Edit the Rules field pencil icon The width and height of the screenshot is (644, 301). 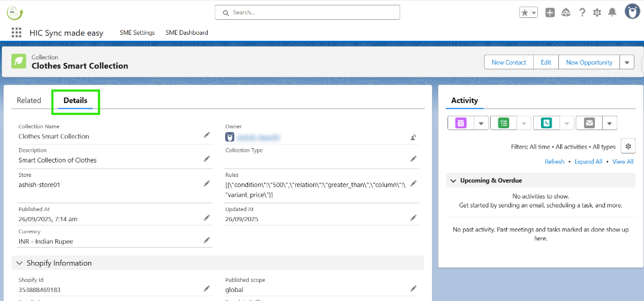click(413, 183)
